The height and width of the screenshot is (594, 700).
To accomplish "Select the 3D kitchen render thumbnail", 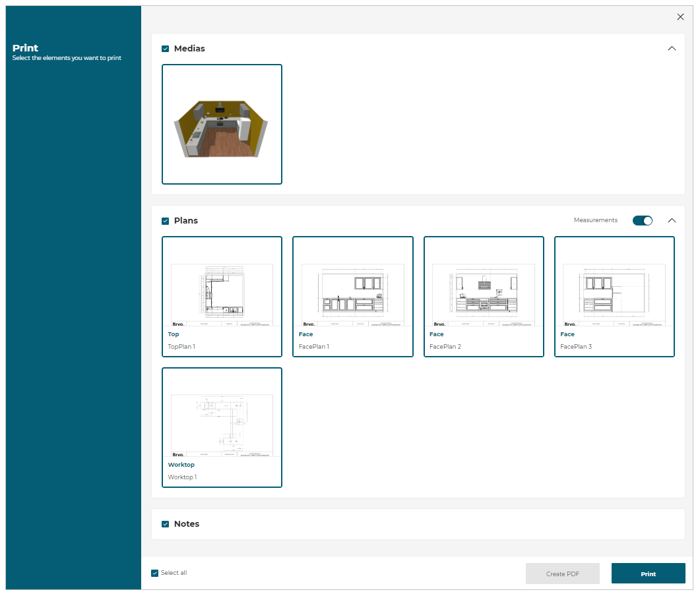I will pos(222,124).
